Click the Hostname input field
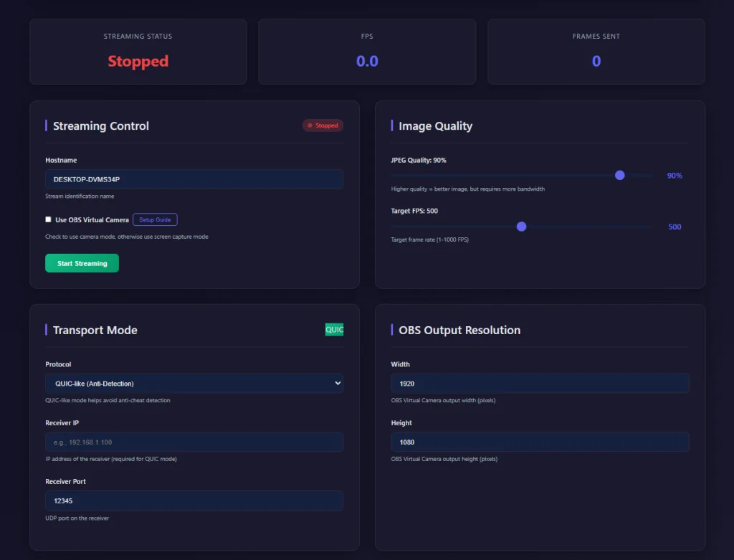Screen dimensions: 734x560 click(194, 179)
